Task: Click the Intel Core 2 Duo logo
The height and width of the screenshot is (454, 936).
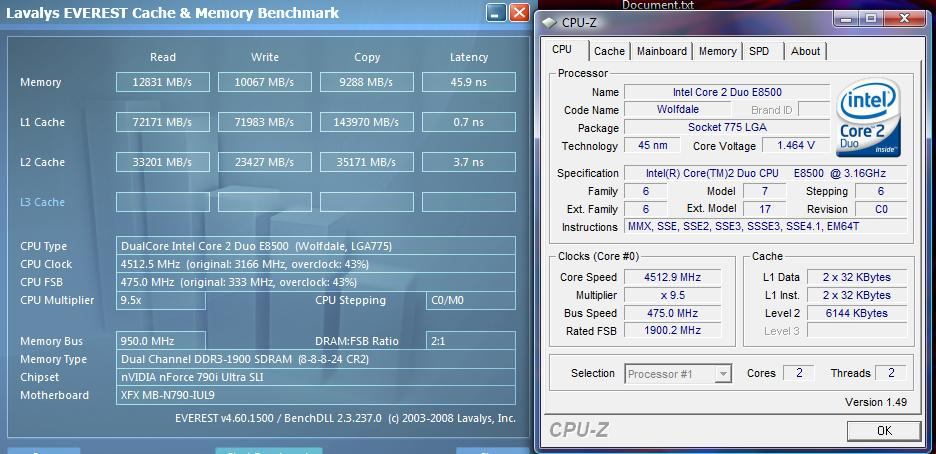Action: [x=868, y=118]
